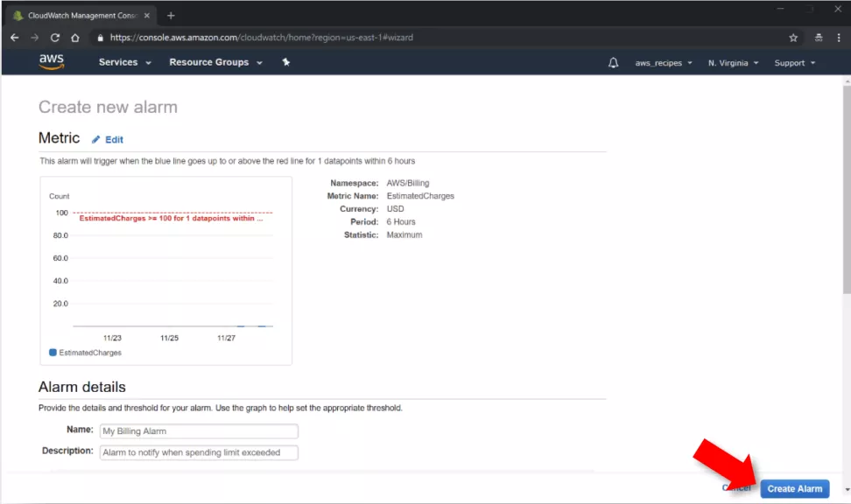The image size is (851, 504).
Task: Open a new browser tab
Action: [x=171, y=16]
